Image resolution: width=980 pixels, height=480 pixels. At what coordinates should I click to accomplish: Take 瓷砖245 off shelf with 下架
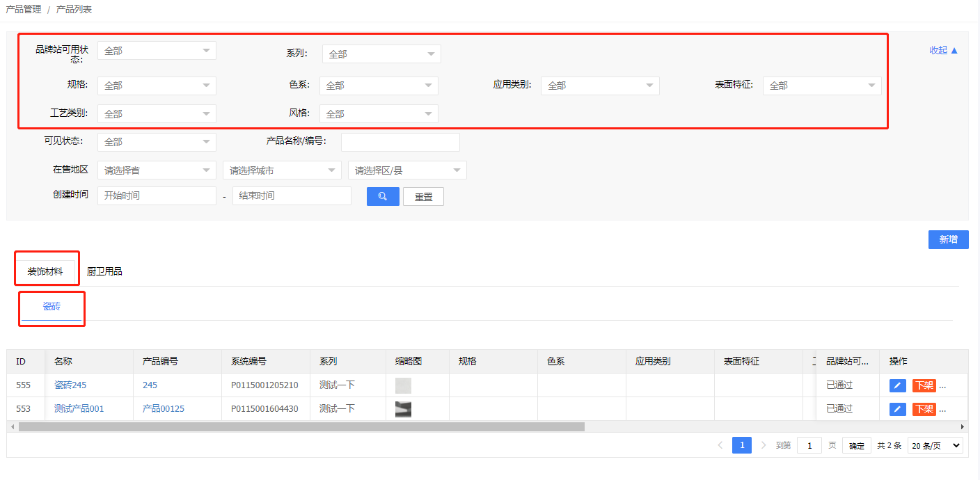[x=924, y=385]
